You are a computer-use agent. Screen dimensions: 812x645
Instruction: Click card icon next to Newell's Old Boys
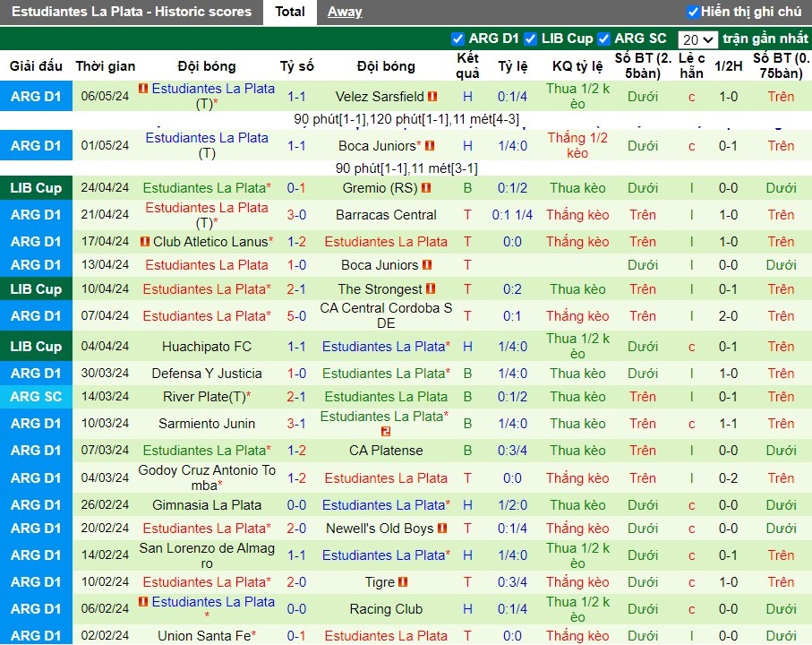(x=442, y=529)
